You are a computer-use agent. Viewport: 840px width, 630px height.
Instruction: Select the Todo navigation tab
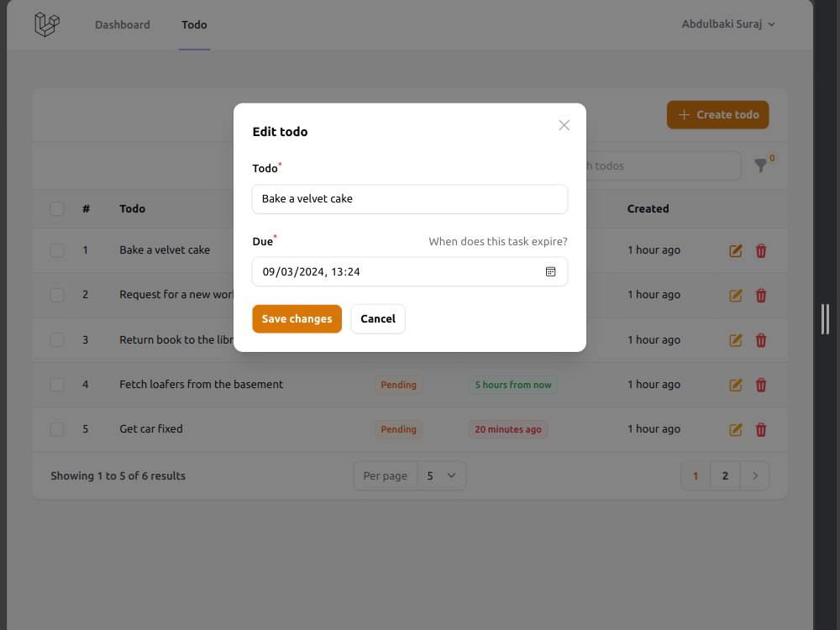tap(194, 24)
